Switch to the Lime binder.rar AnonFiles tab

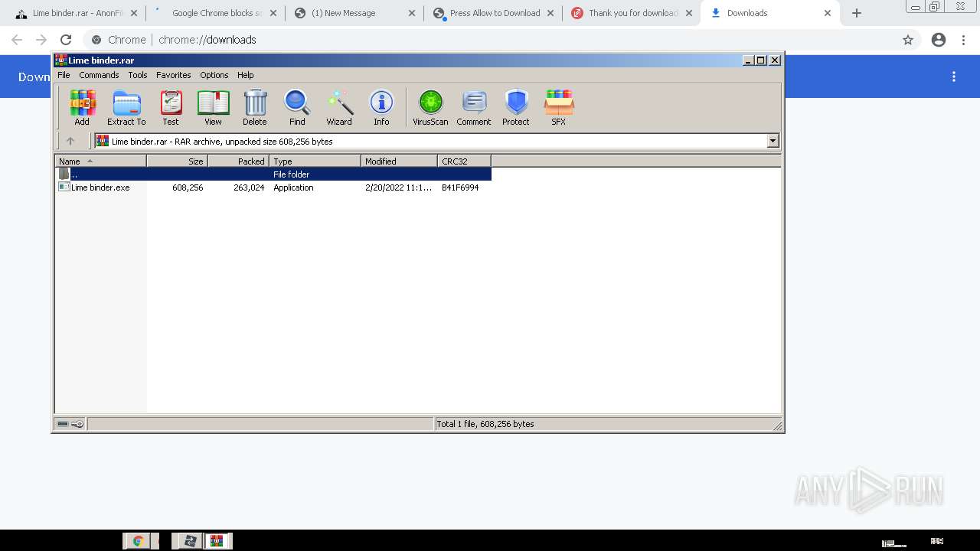click(x=77, y=13)
